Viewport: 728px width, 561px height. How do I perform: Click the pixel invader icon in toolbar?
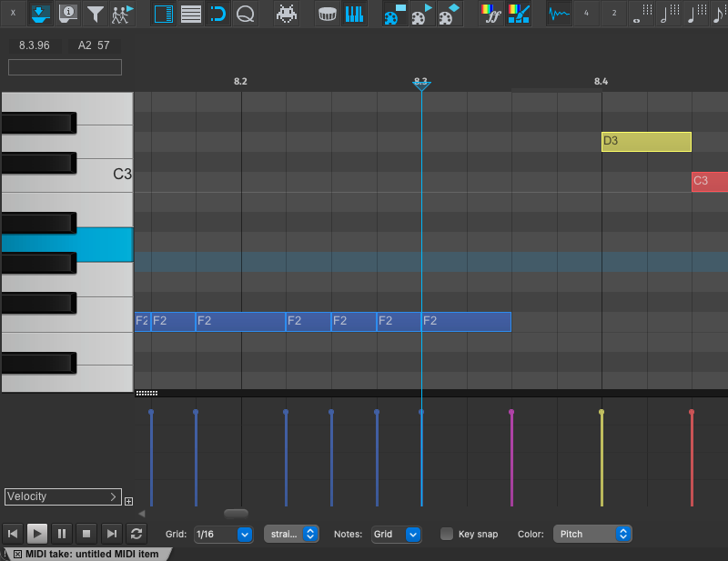tap(286, 14)
